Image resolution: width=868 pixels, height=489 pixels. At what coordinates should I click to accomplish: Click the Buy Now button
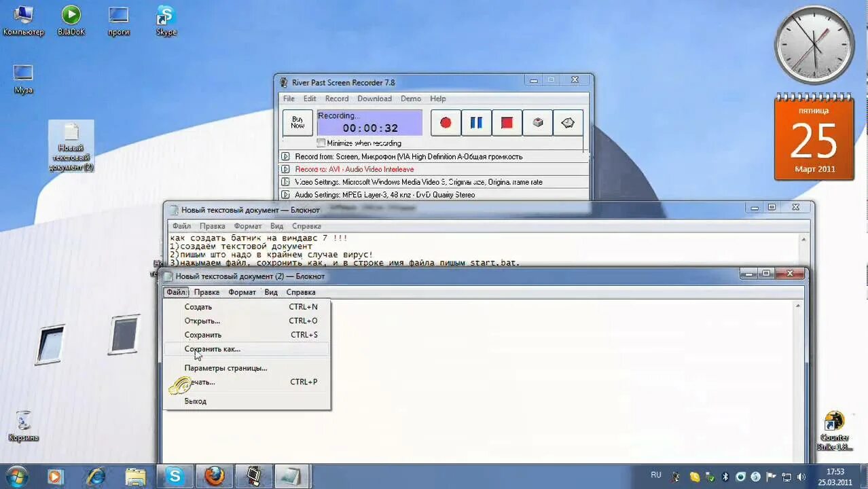(x=297, y=123)
